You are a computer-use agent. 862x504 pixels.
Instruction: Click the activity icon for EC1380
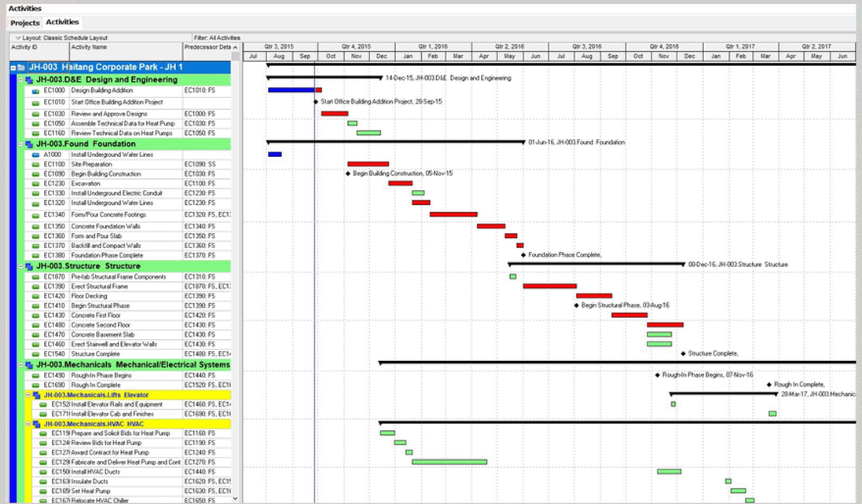click(x=35, y=256)
